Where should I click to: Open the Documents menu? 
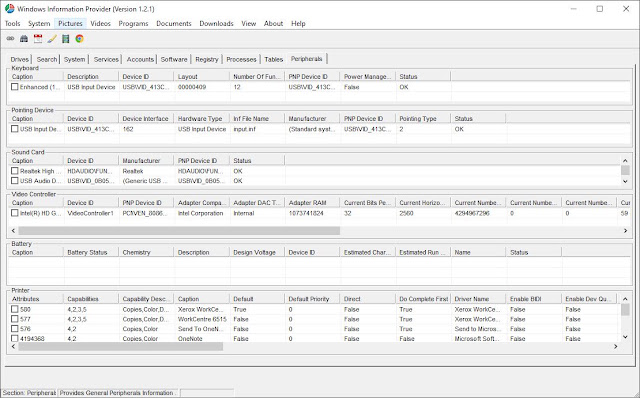[173, 23]
